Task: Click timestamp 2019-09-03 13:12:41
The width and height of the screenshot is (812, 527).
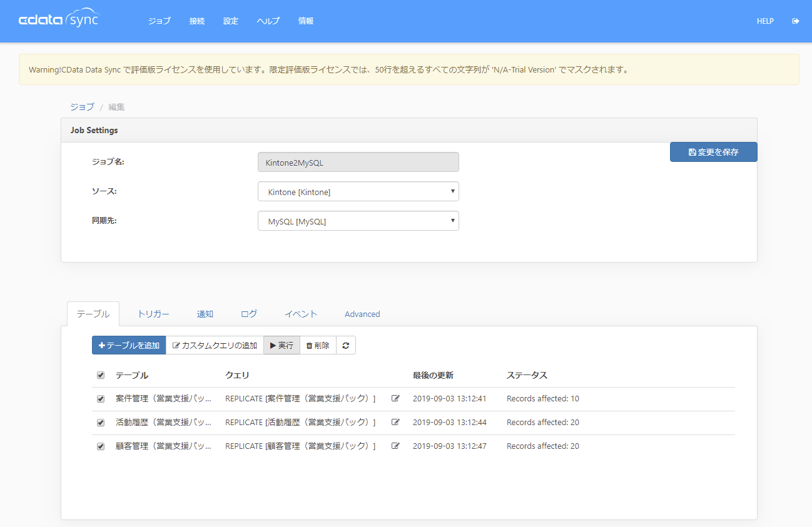Action: pyautogui.click(x=450, y=399)
